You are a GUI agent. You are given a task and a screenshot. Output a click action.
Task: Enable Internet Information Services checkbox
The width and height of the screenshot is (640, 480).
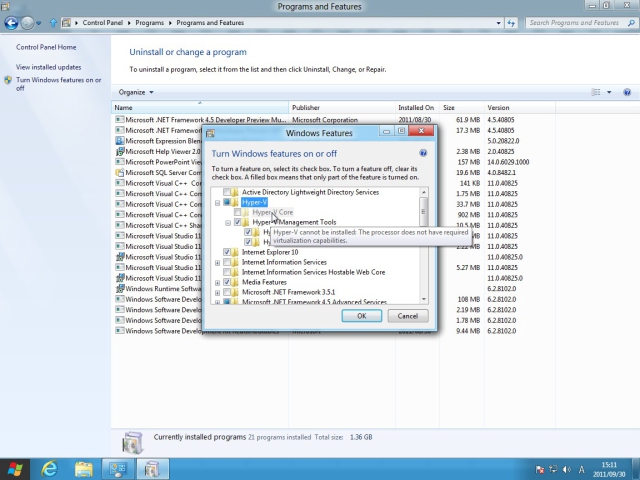coord(227,262)
